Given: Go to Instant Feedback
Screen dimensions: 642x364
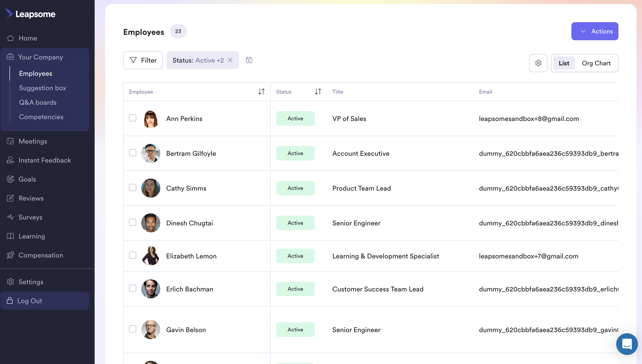Looking at the screenshot, I should pos(45,160).
